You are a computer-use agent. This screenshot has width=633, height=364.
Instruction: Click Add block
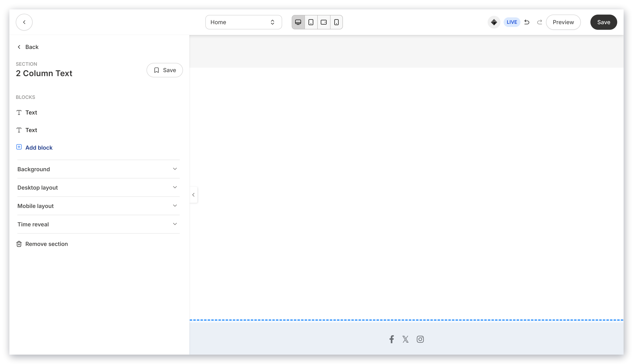click(39, 148)
